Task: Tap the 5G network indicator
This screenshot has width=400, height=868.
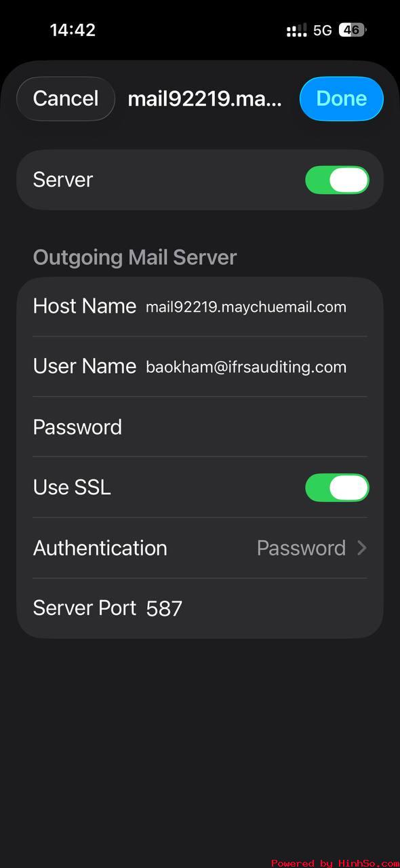Action: coord(323,31)
